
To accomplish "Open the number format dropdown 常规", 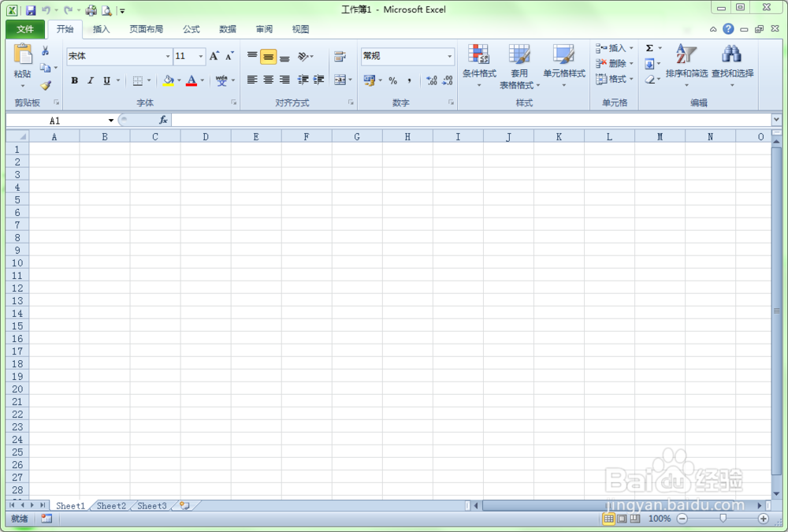I will [x=449, y=56].
